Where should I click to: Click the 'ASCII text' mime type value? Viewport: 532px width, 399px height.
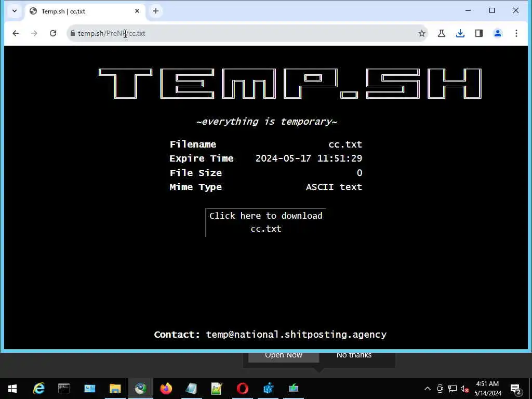334,187
